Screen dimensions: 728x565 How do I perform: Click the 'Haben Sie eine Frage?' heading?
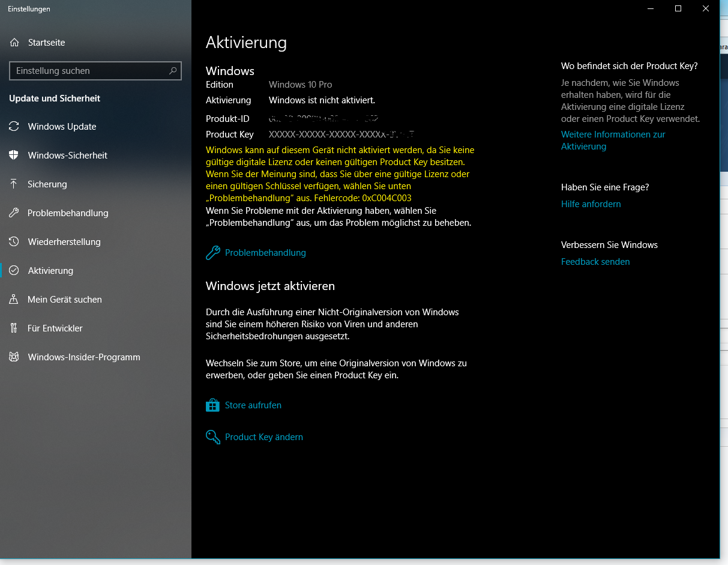tap(605, 187)
